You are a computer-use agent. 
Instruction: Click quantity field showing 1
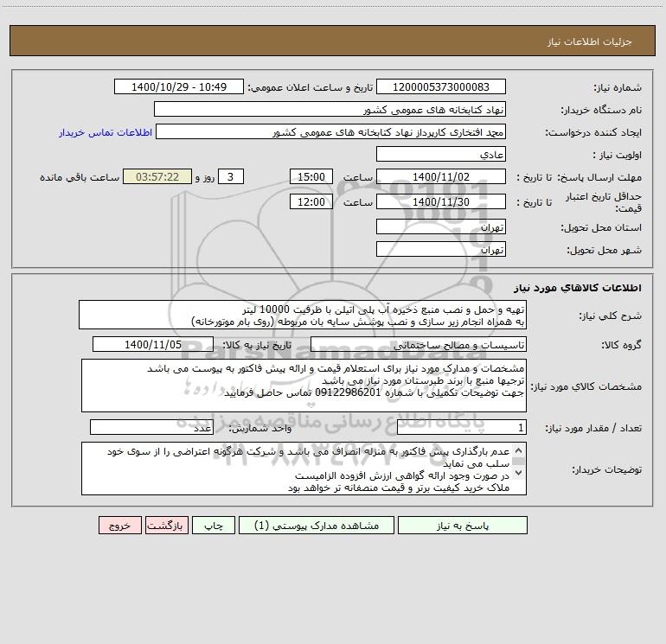(462, 428)
